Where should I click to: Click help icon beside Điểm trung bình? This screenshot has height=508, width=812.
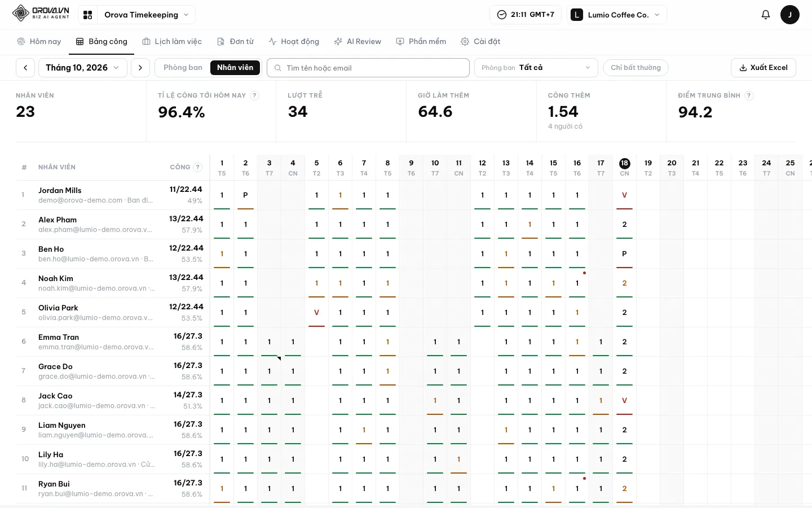749,95
